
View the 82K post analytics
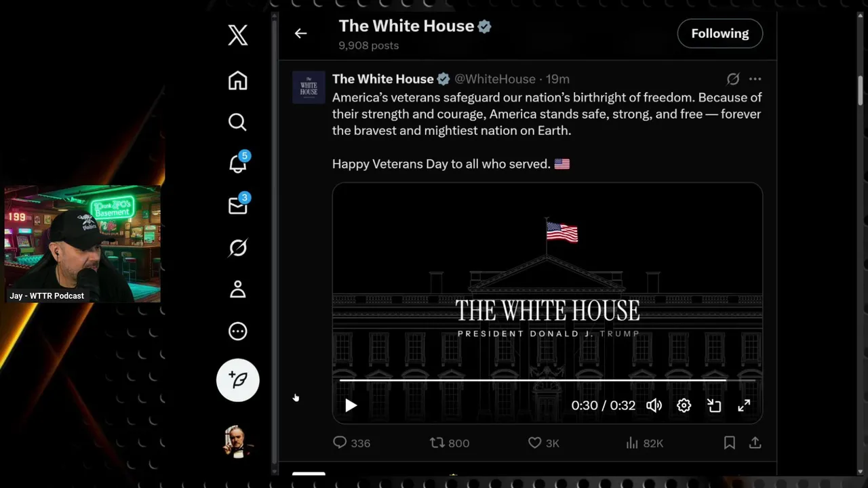click(644, 443)
